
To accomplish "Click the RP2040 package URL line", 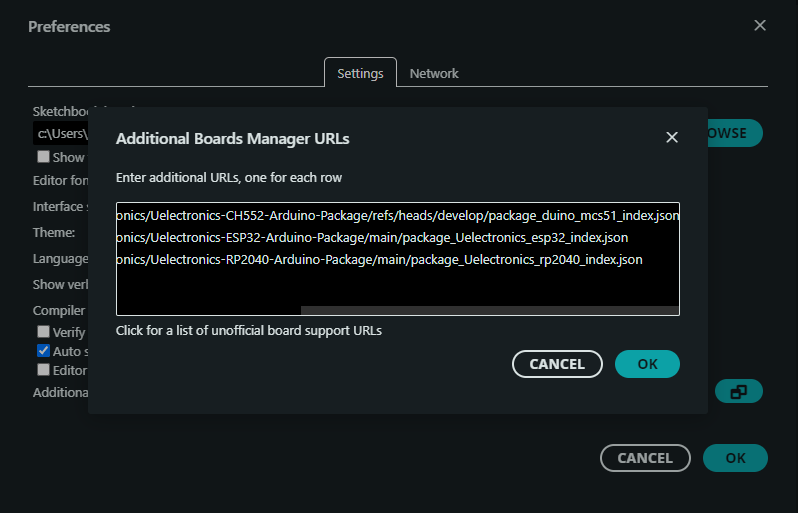I will [x=379, y=260].
